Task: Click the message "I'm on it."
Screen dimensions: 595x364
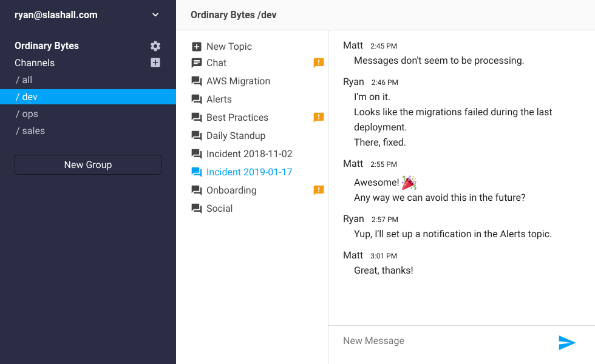Action: click(372, 97)
